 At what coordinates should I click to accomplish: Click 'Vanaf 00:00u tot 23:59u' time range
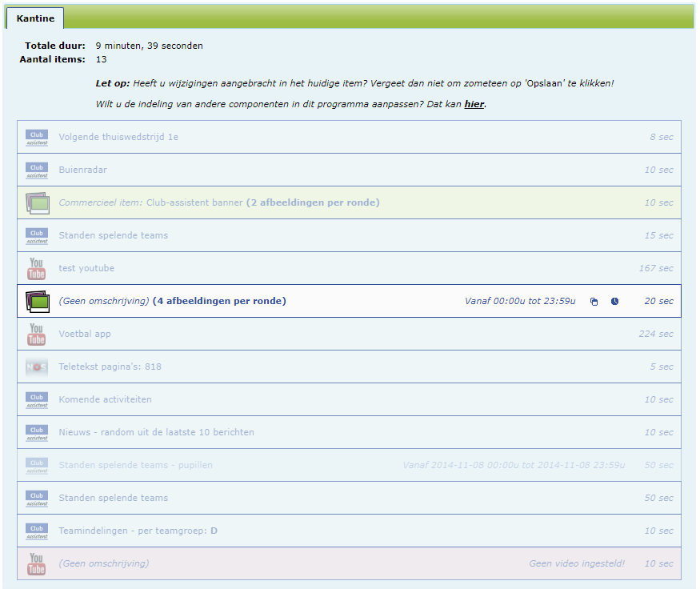[519, 301]
